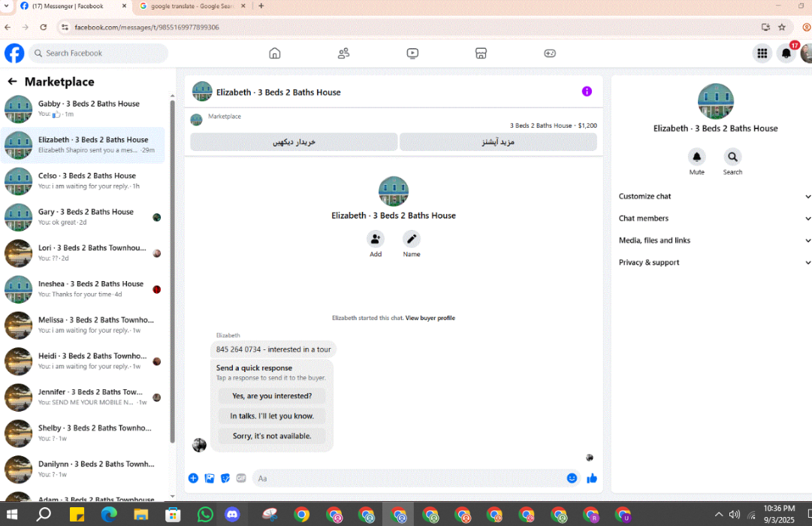This screenshot has width=812, height=526.
Task: Open the emoji picker in message box
Action: (x=572, y=479)
